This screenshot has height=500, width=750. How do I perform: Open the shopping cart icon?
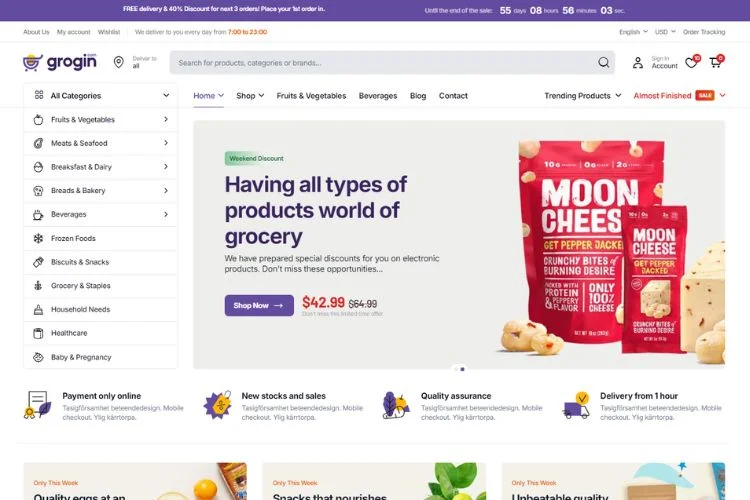coord(716,62)
